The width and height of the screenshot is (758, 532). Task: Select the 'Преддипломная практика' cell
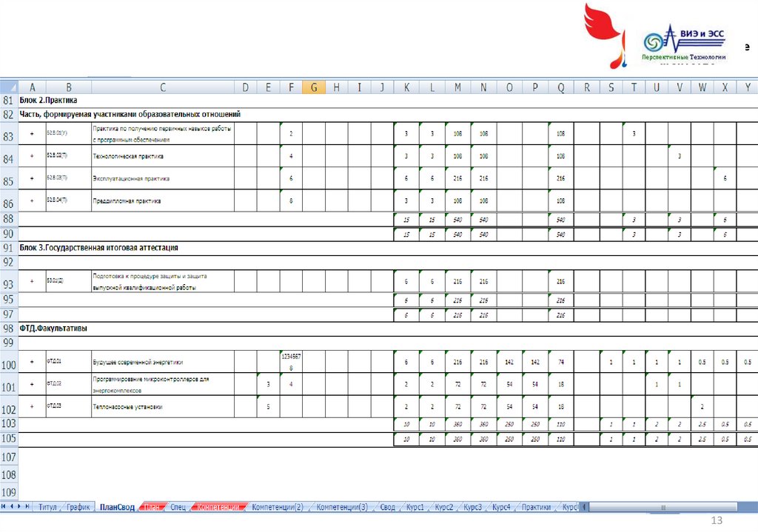pyautogui.click(x=163, y=201)
